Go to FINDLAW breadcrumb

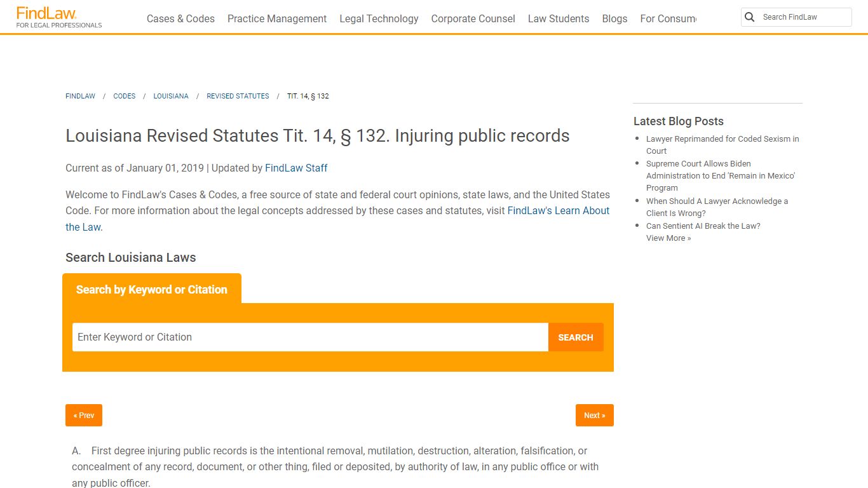pyautogui.click(x=80, y=96)
